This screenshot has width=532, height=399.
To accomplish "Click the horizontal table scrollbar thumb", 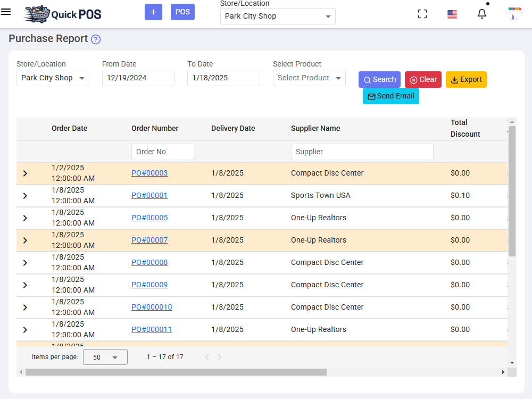I will [176, 372].
